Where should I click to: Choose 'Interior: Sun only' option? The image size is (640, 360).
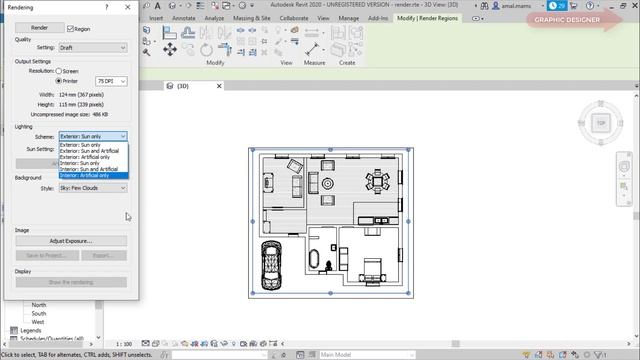click(x=93, y=163)
